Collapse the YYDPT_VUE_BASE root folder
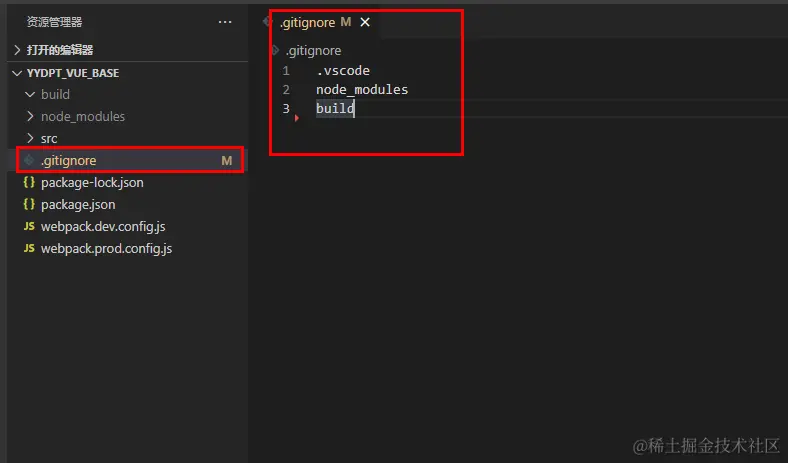 click(x=17, y=73)
